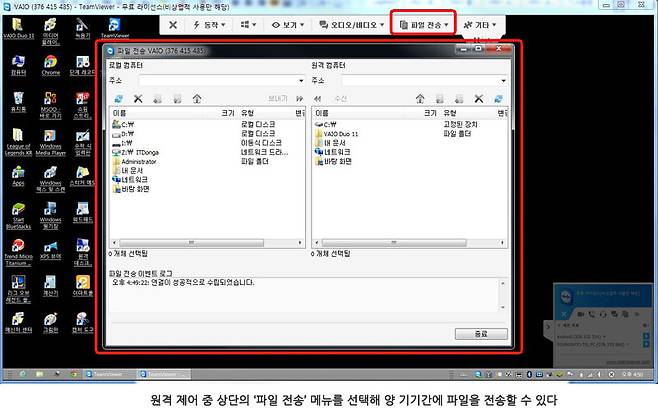Screen dimensions: 658x417
Task: Click the local pane delete X icon
Action: (x=138, y=99)
